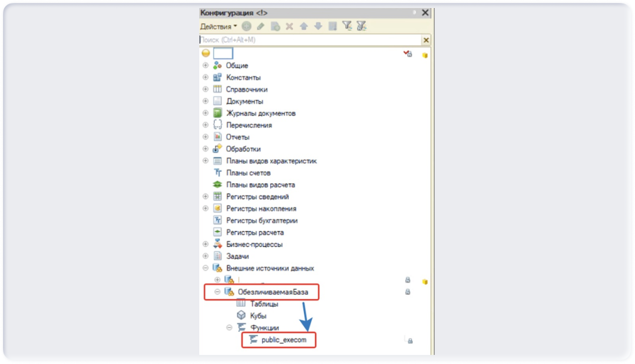
Task: Close the Конфигурация panel
Action: pyautogui.click(x=425, y=13)
